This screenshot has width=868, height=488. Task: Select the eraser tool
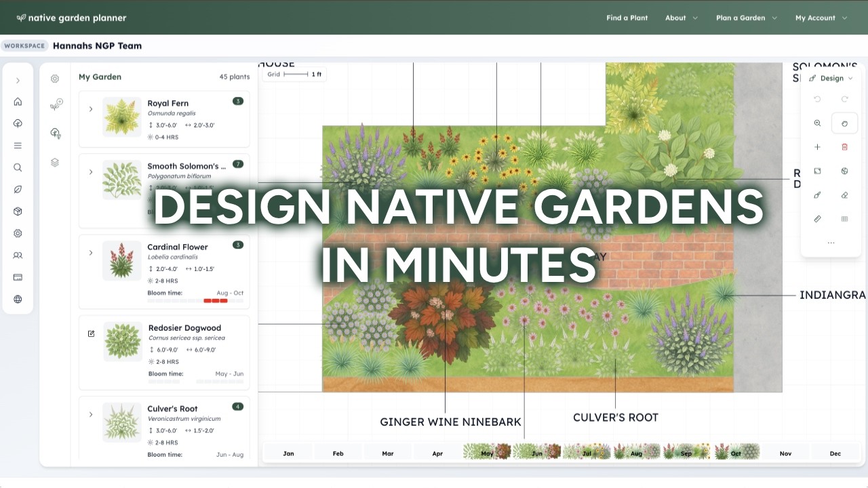click(x=844, y=195)
